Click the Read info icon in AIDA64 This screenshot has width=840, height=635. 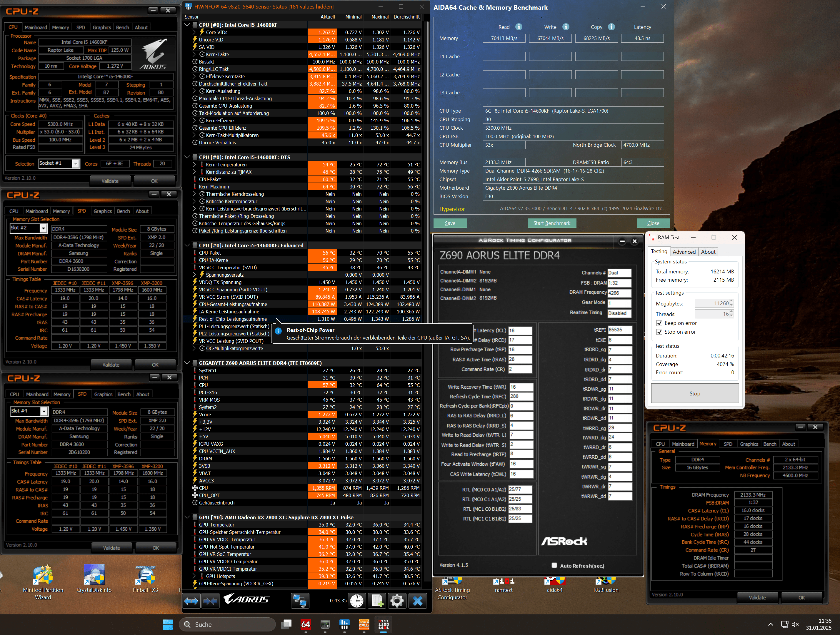[x=519, y=27]
